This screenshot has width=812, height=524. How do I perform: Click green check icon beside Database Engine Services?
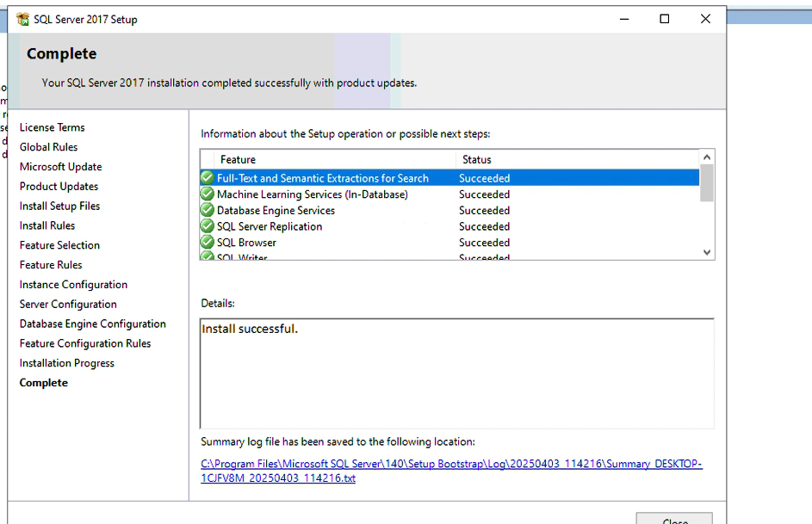(x=208, y=210)
